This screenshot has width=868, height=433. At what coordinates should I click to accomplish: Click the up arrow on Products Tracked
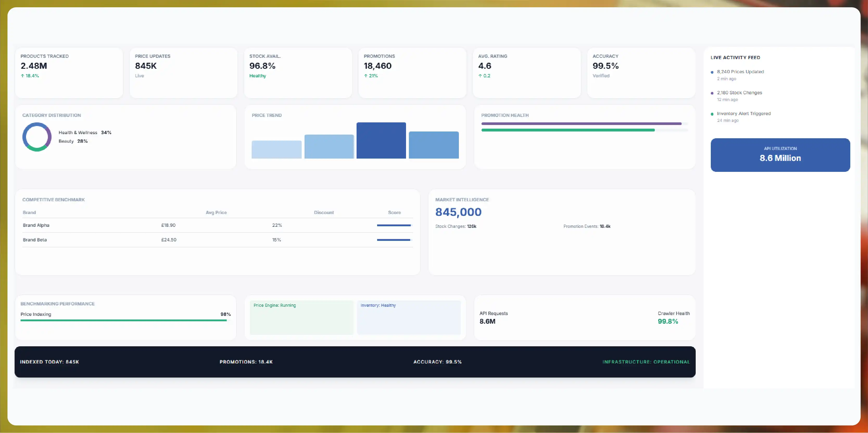[23, 76]
